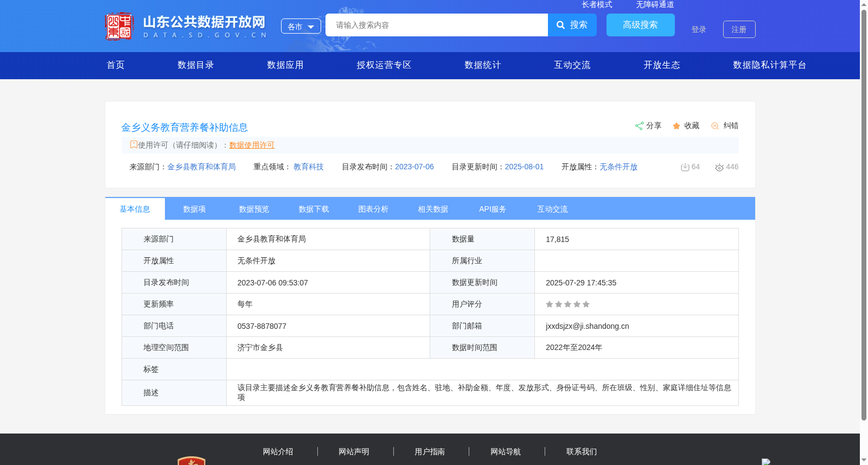Go to the 图表分析 tab
The height and width of the screenshot is (465, 868).
point(373,209)
